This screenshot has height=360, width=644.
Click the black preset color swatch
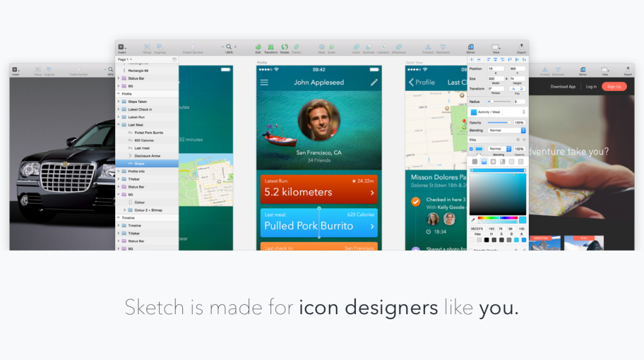pyautogui.click(x=486, y=240)
